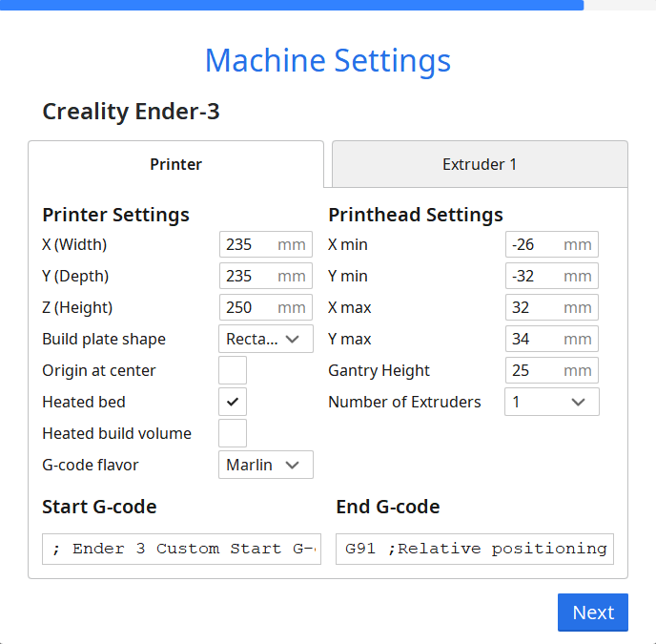
Task: Click the Build plate shape label
Action: coord(104,339)
